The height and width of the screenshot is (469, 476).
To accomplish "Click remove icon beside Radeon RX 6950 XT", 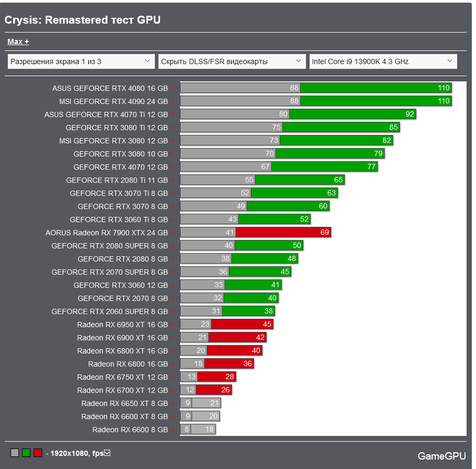I will pos(172,324).
